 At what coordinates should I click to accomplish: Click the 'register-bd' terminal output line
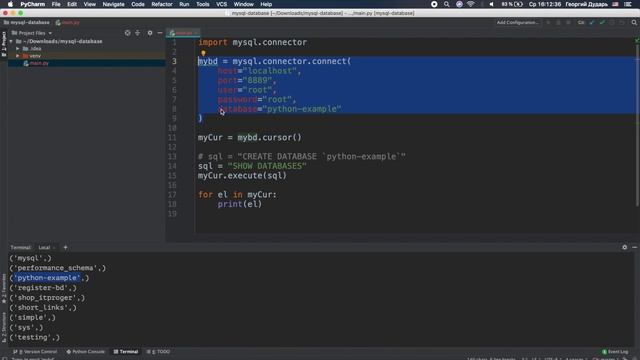[43, 288]
